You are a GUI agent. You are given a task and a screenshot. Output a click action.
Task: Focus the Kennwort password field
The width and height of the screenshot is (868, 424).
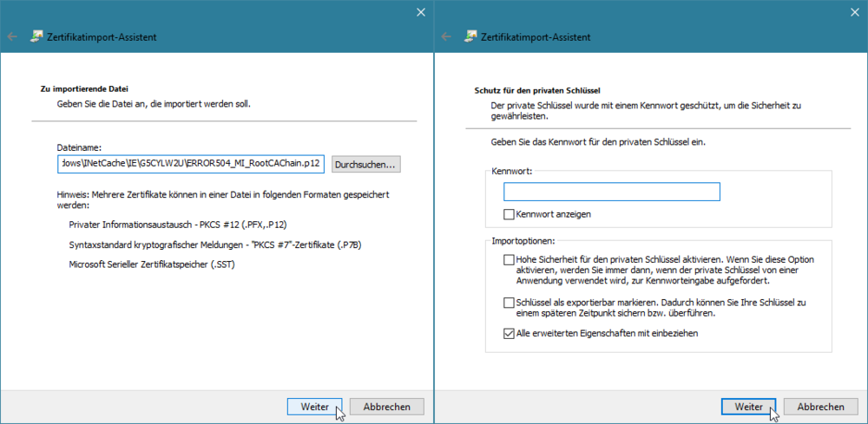(612, 192)
